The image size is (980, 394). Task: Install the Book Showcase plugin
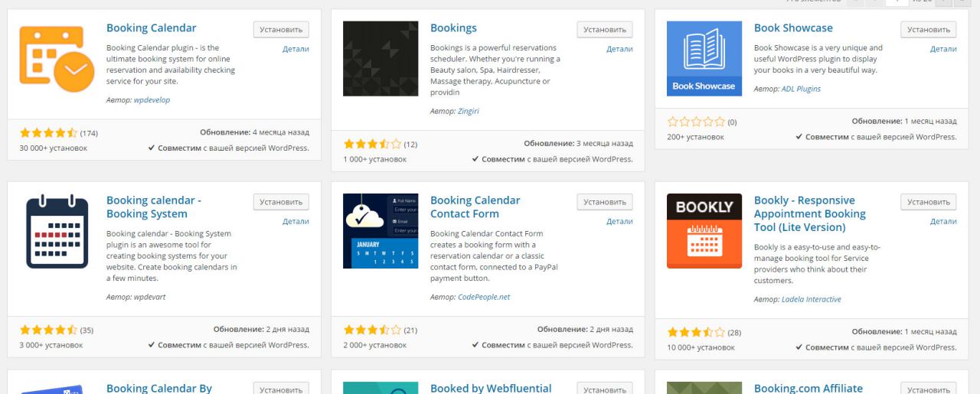[929, 30]
